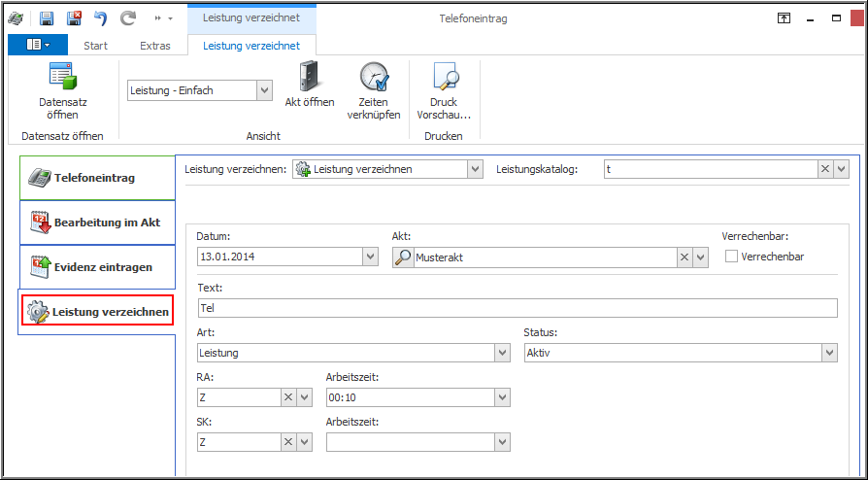The width and height of the screenshot is (868, 480).
Task: Click Datensatz öffnen ribbon button
Action: point(63,91)
